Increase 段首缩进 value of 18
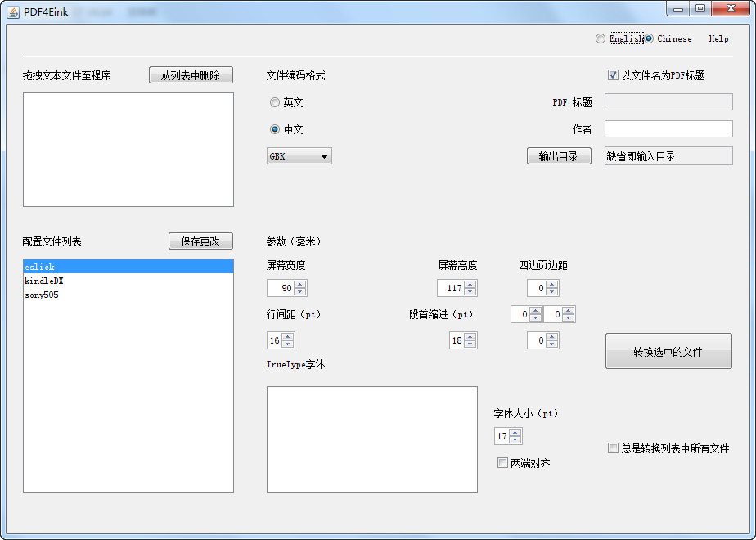Viewport: 756px width, 540px height. coord(470,336)
